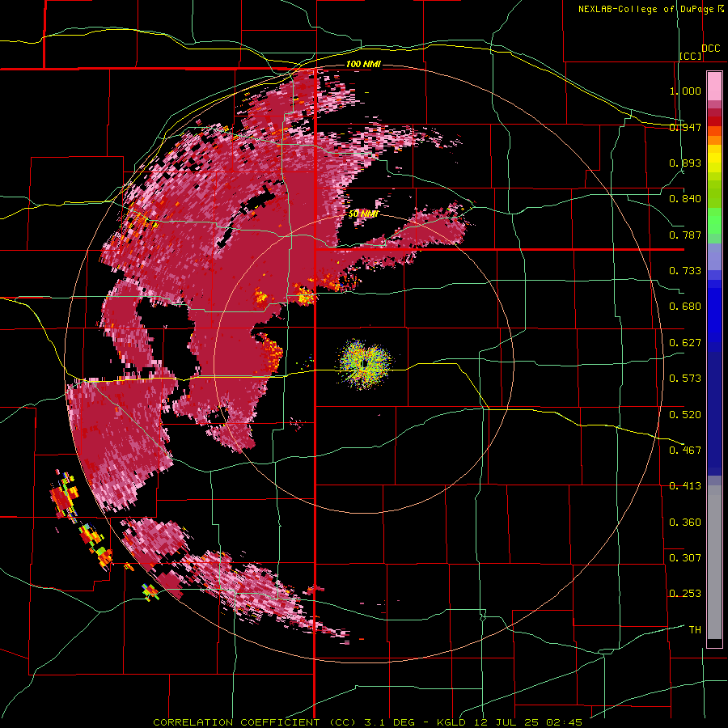Select the 0.733 scale value

685,271
